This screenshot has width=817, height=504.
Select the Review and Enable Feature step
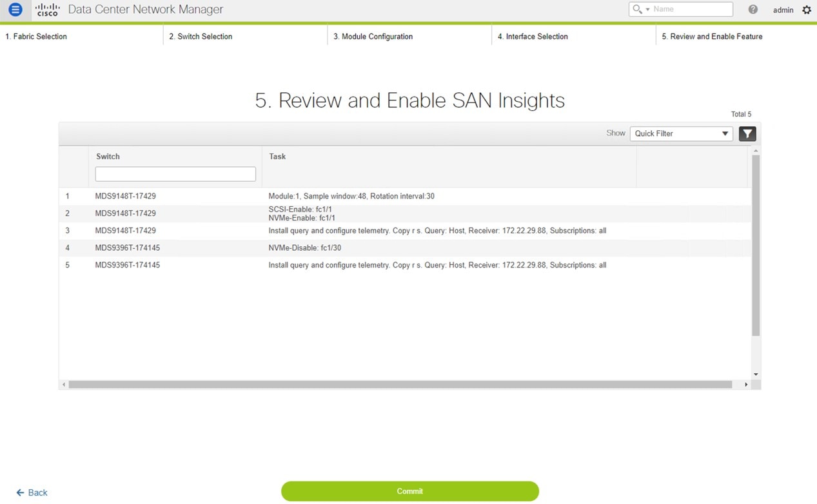(x=712, y=37)
